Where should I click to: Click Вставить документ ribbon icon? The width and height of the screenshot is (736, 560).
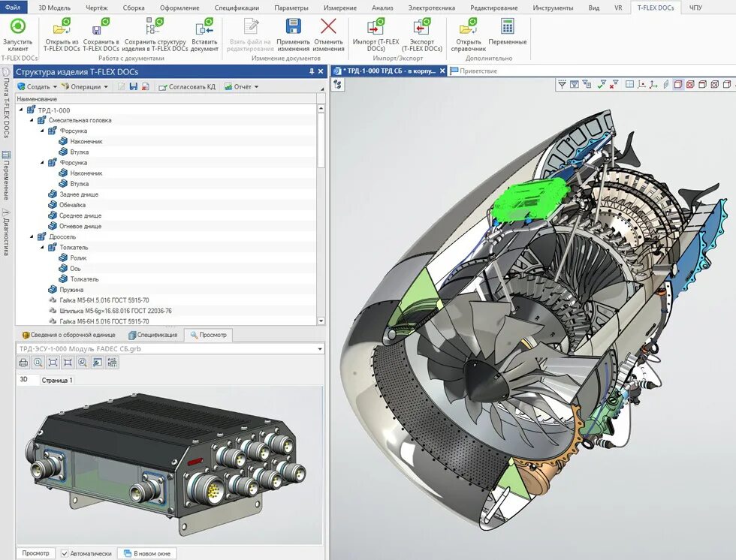tap(204, 35)
